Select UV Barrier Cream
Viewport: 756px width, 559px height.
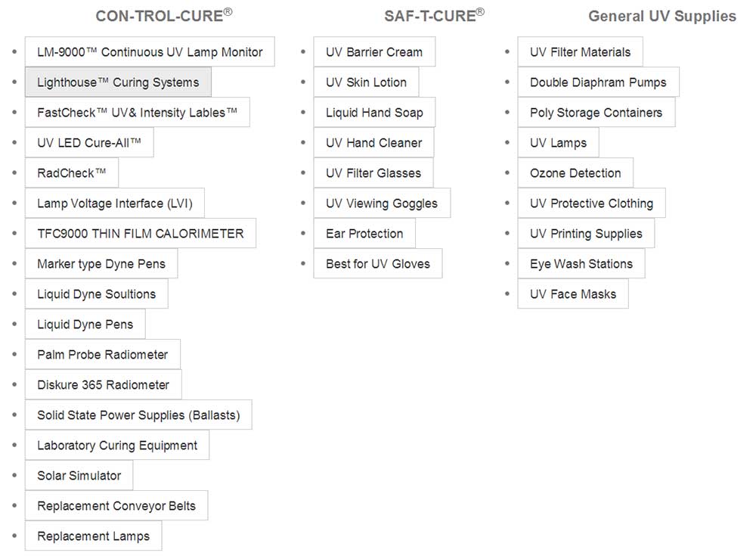pos(374,51)
